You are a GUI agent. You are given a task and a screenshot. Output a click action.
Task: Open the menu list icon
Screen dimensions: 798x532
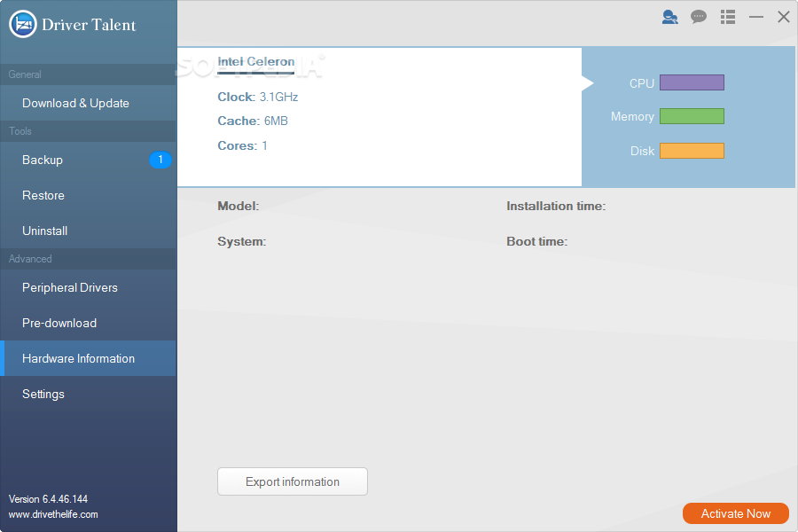(728, 17)
